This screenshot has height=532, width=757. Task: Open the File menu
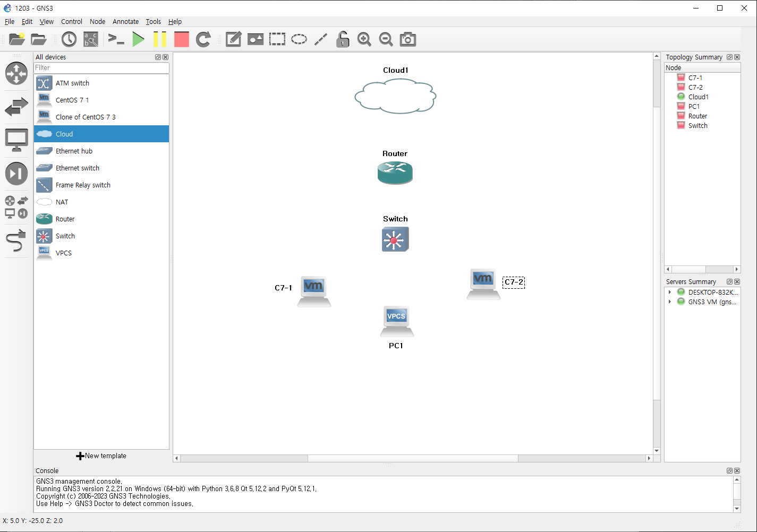10,22
